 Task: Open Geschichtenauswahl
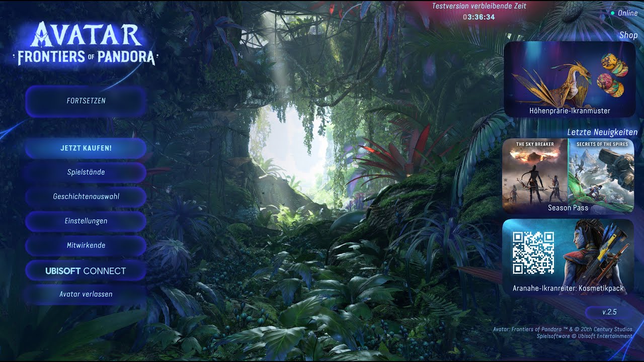coord(86,197)
